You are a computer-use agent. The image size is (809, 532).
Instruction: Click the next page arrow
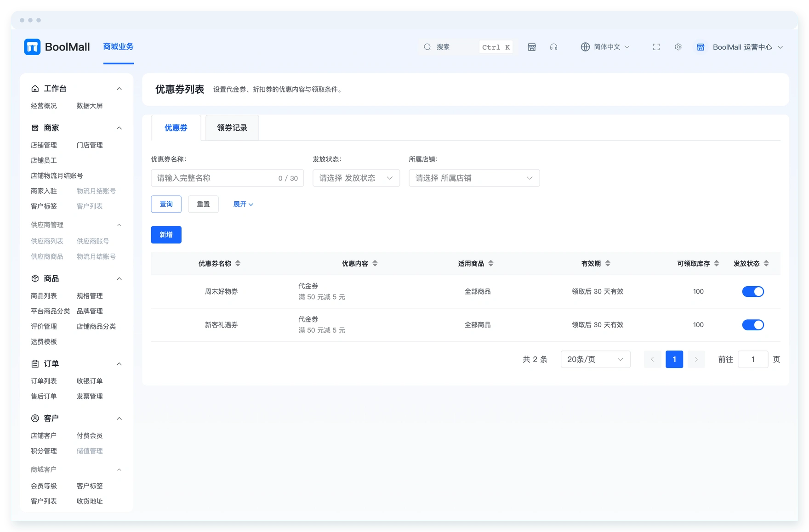tap(696, 359)
